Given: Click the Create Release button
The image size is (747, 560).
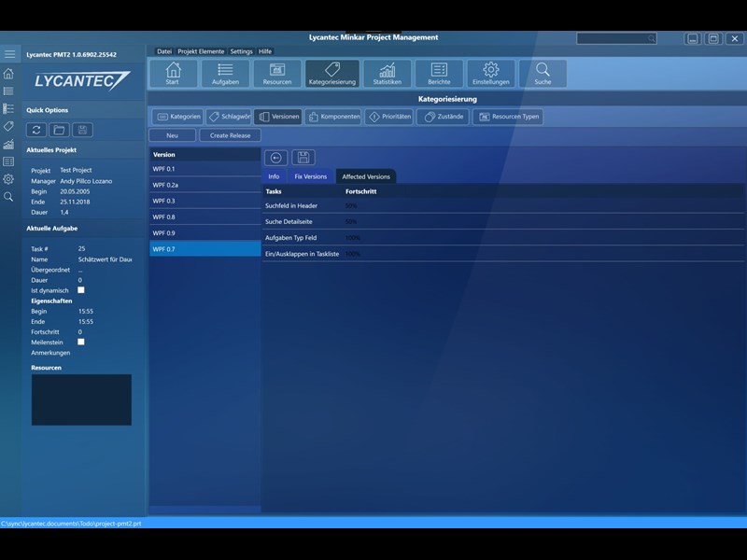Looking at the screenshot, I should 230,135.
